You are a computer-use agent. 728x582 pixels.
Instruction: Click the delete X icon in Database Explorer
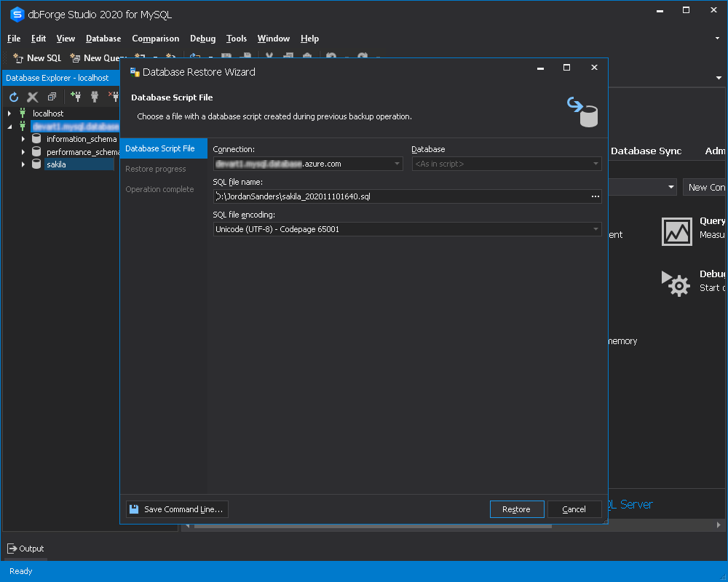click(x=33, y=97)
